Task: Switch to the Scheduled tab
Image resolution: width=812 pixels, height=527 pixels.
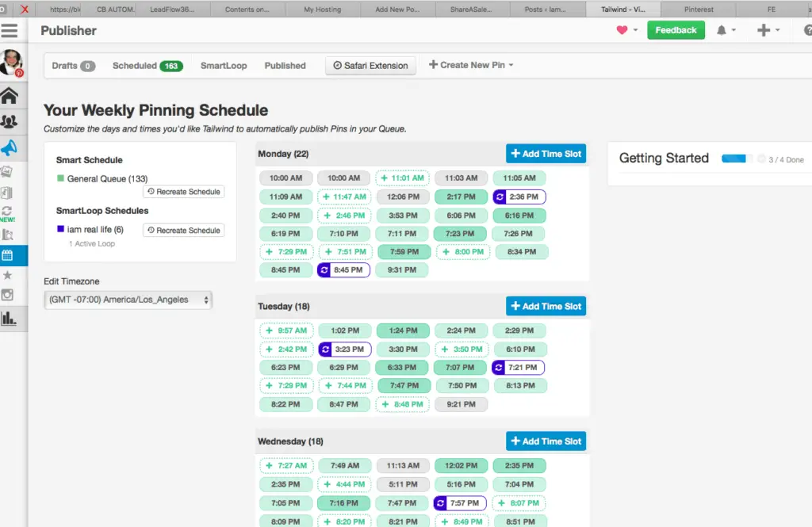Action: pyautogui.click(x=147, y=66)
